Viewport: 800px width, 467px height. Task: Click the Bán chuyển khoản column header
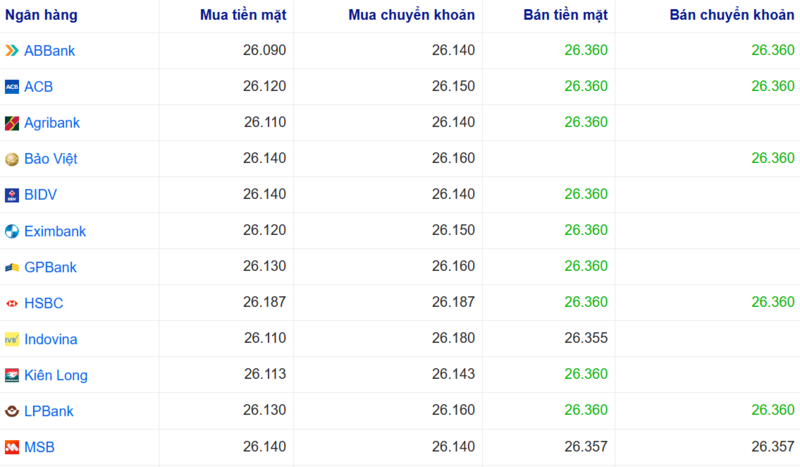732,16
